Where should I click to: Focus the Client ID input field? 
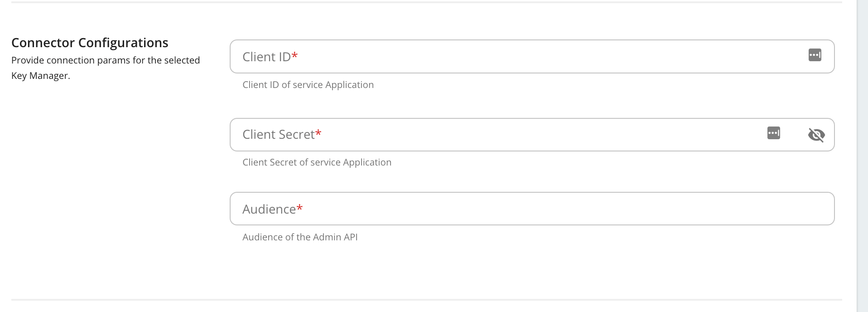pos(532,57)
